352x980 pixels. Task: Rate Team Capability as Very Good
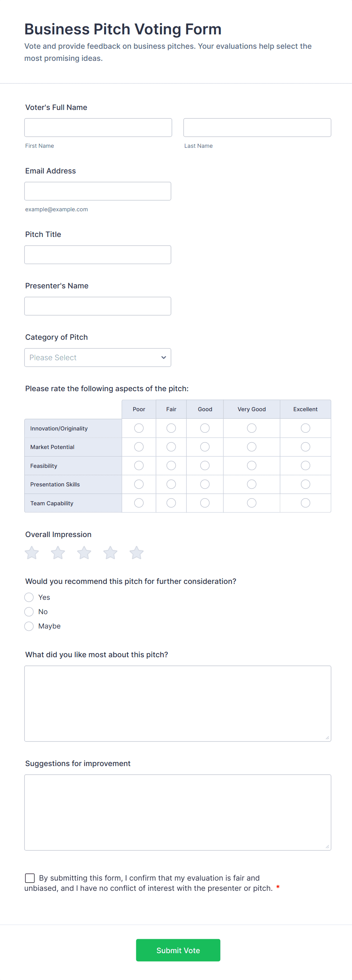click(x=251, y=503)
